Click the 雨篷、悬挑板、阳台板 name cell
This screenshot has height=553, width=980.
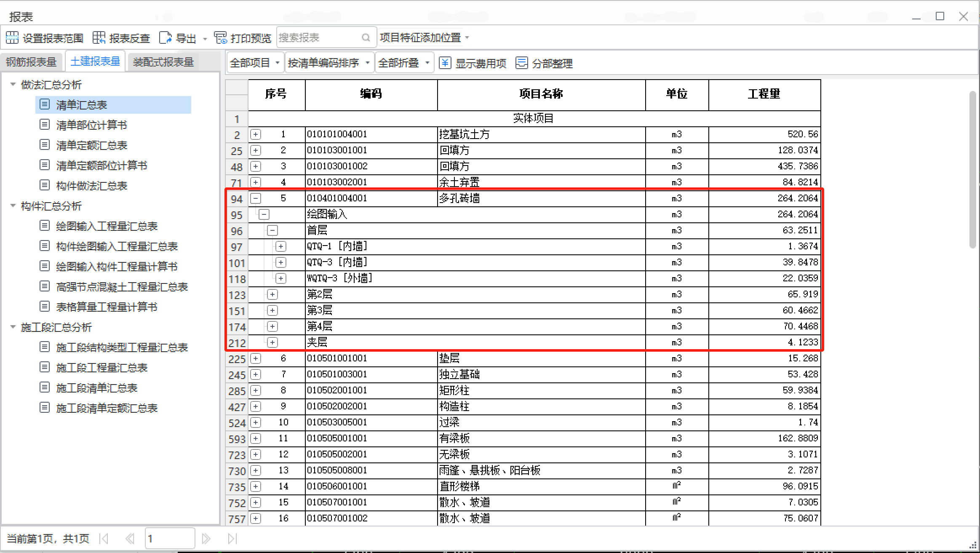[541, 470]
